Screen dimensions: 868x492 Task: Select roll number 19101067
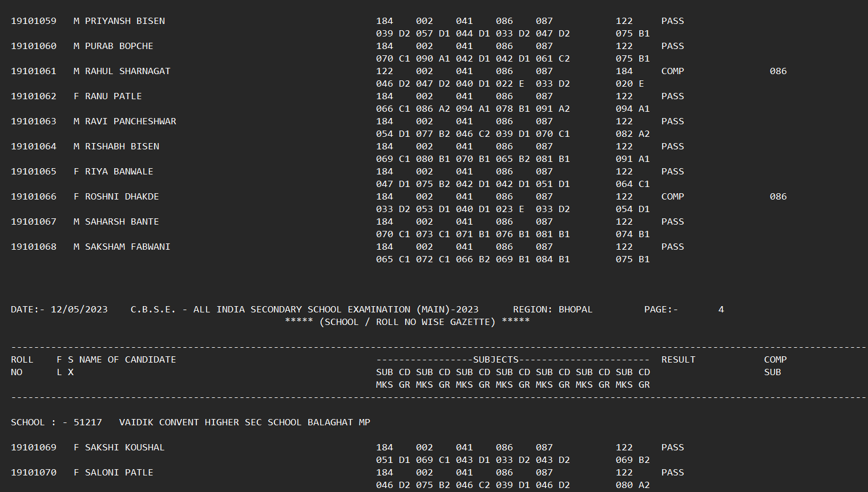coord(34,222)
